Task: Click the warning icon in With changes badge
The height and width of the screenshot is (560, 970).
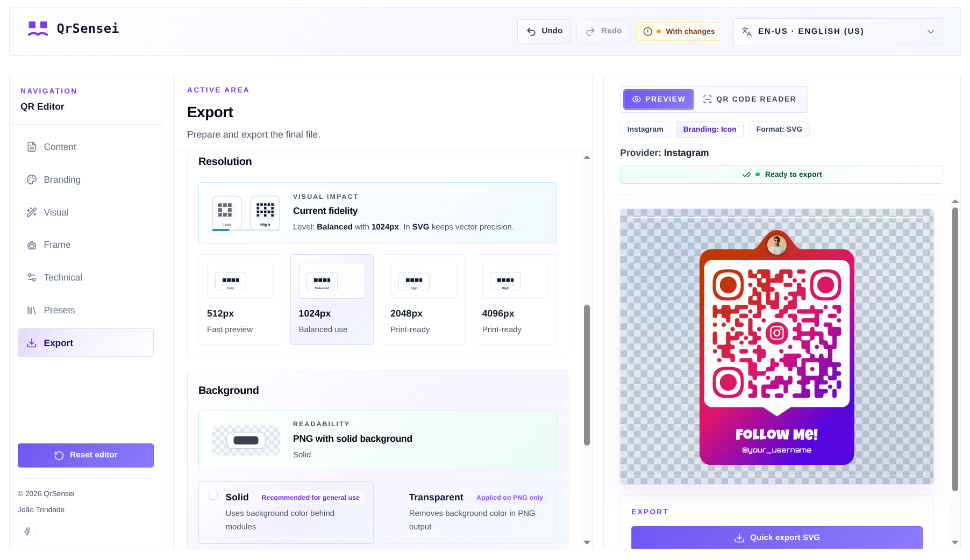Action: click(x=648, y=32)
